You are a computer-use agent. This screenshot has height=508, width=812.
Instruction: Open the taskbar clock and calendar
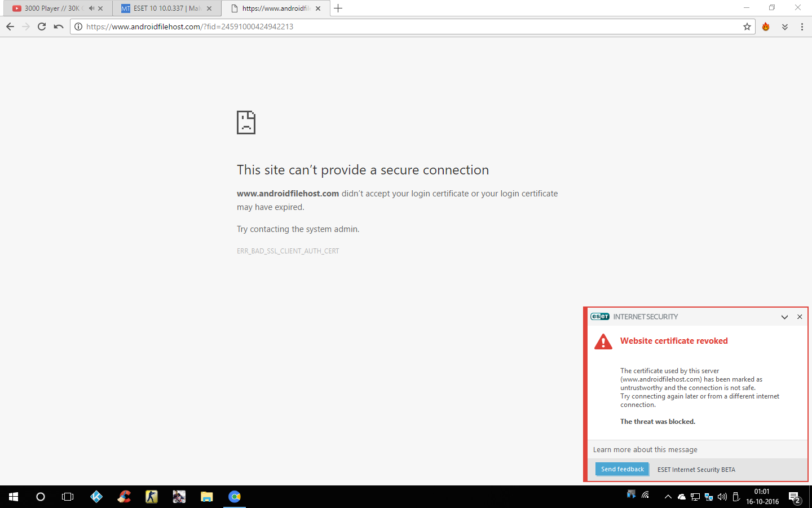click(x=762, y=497)
